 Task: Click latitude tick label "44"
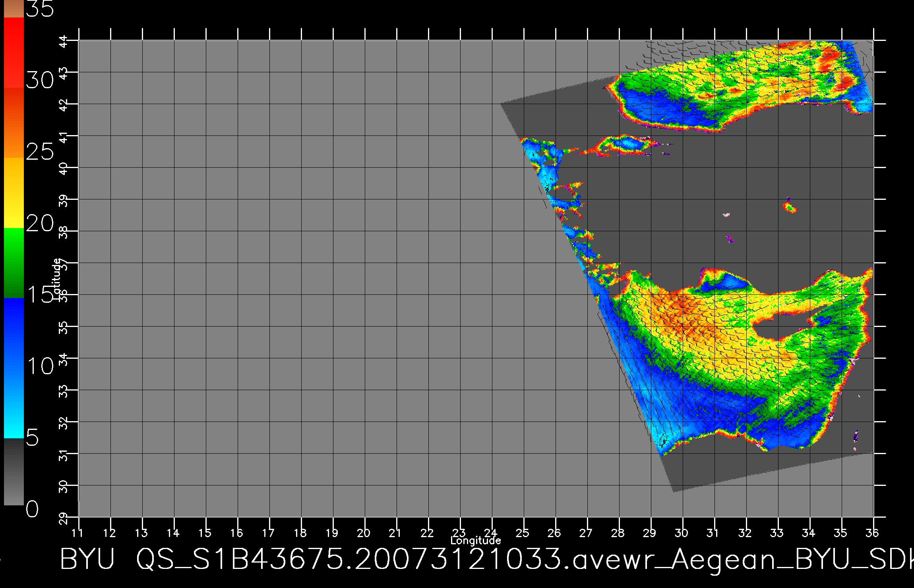click(64, 42)
